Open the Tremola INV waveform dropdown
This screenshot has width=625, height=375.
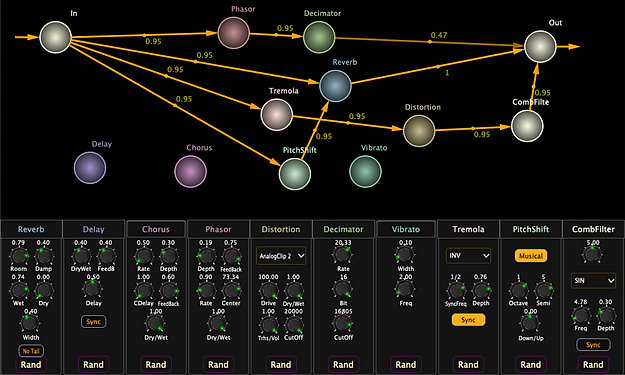[x=468, y=256]
